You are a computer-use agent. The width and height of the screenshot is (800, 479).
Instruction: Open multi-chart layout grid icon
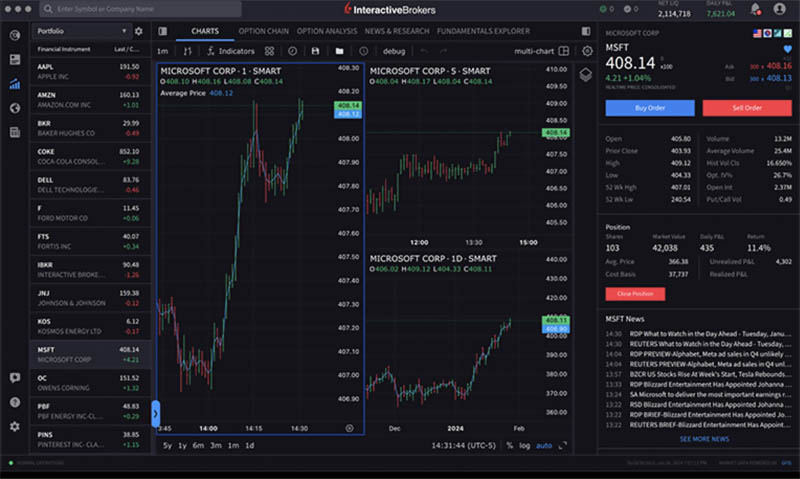(x=564, y=51)
